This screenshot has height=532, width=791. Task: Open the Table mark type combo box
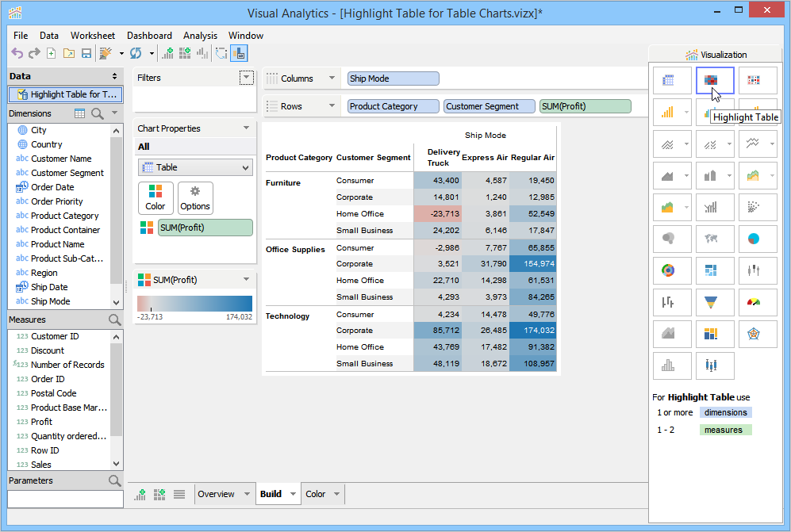[195, 167]
